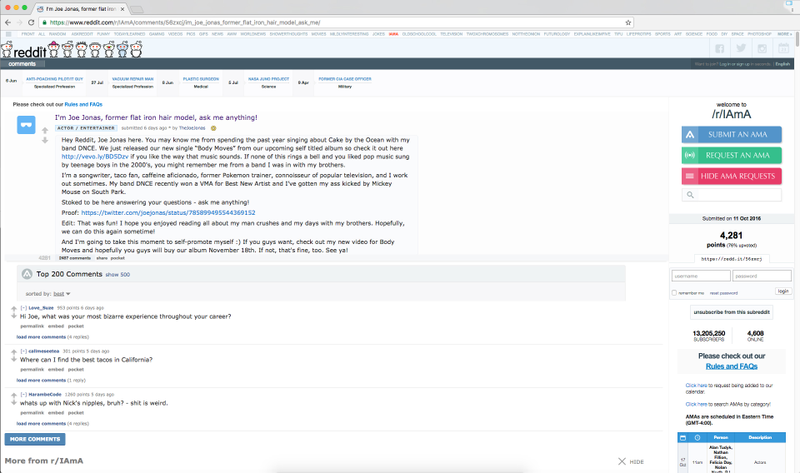The width and height of the screenshot is (800, 473).
Task: Open the NASA JUNO PROJECT AMA link
Action: click(268, 79)
